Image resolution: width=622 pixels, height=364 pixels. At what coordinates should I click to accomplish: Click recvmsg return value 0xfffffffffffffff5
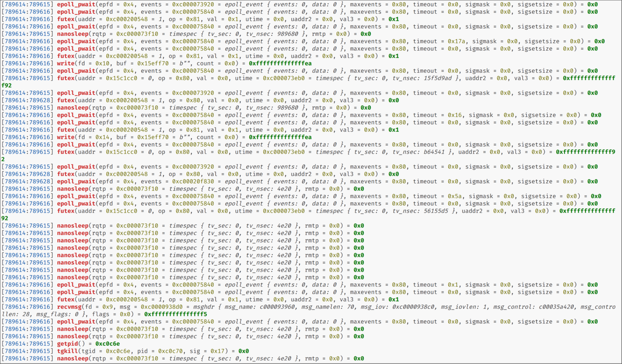click(175, 314)
